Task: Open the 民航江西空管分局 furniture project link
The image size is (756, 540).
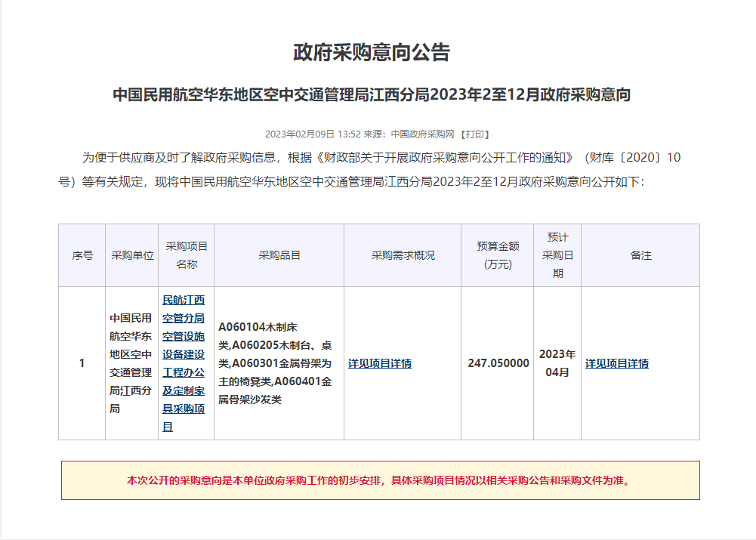Action: coord(184,363)
